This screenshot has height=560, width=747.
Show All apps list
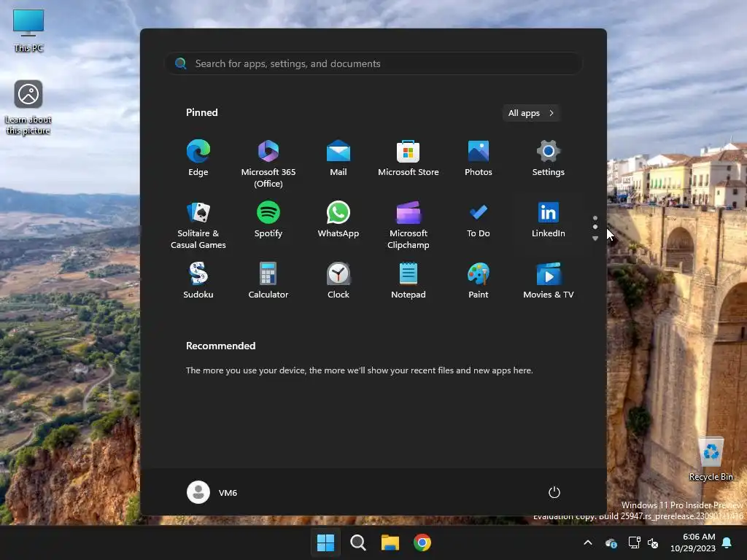click(x=531, y=113)
